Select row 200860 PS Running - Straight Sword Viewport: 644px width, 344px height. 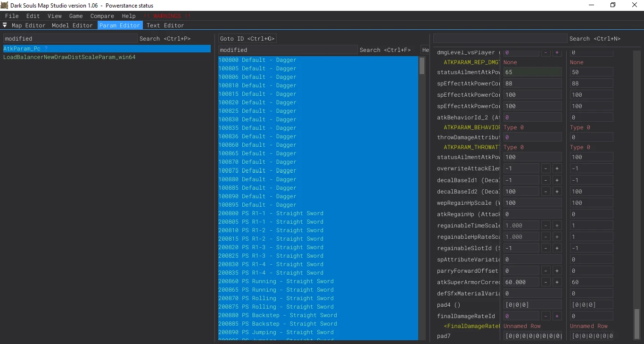(318, 281)
